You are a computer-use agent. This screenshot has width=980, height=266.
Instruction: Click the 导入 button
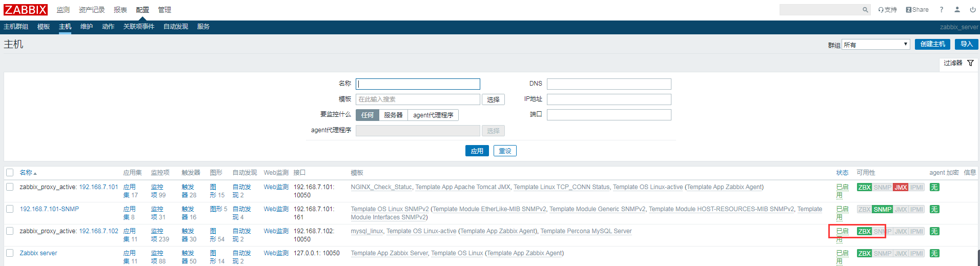(967, 44)
